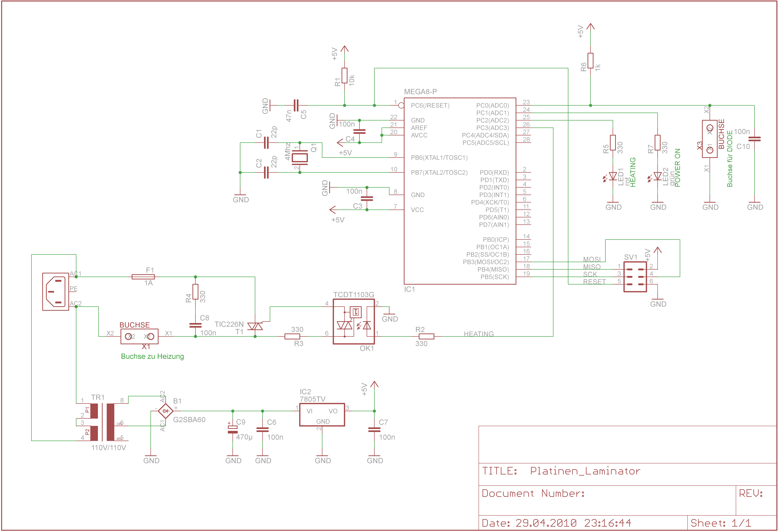778x532 pixels.
Task: Click the +5V supply arrow above R1
Action: click(345, 49)
